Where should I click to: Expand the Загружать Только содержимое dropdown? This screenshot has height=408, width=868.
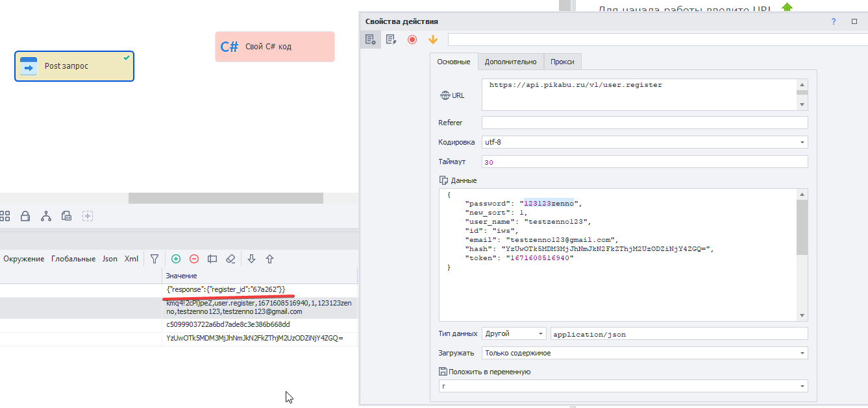(802, 354)
